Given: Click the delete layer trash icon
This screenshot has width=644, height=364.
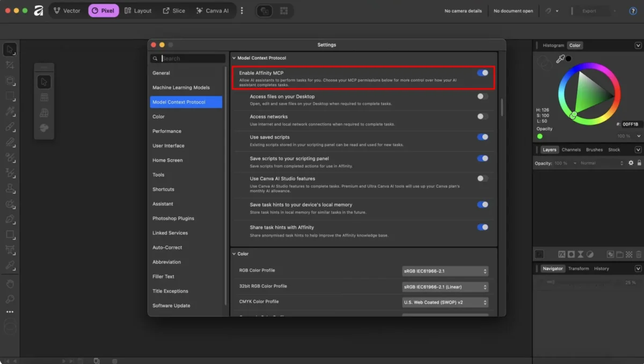Looking at the screenshot, I should coord(639,254).
